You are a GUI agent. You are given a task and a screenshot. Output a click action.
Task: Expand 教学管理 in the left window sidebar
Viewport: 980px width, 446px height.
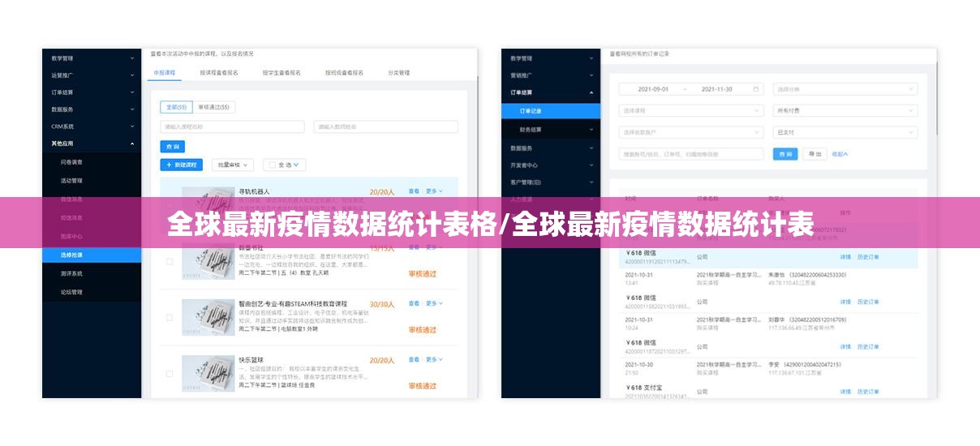coord(92,58)
